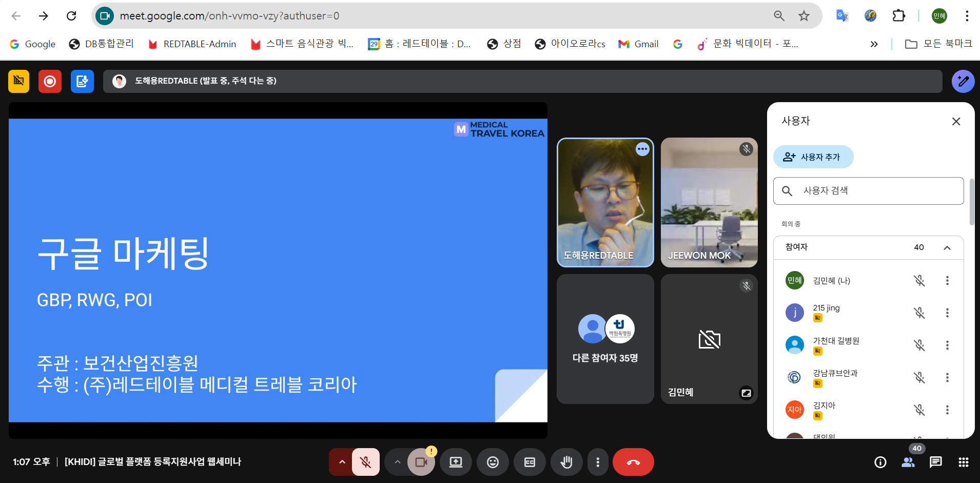This screenshot has height=483, width=980.
Task: Click the red recording indicator icon
Action: [50, 81]
